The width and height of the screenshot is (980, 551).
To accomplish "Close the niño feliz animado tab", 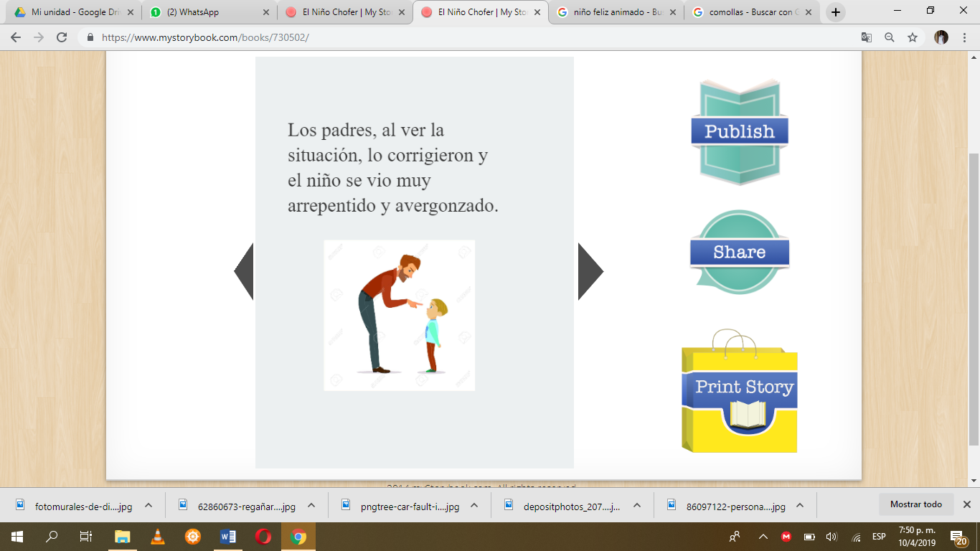I will point(672,12).
